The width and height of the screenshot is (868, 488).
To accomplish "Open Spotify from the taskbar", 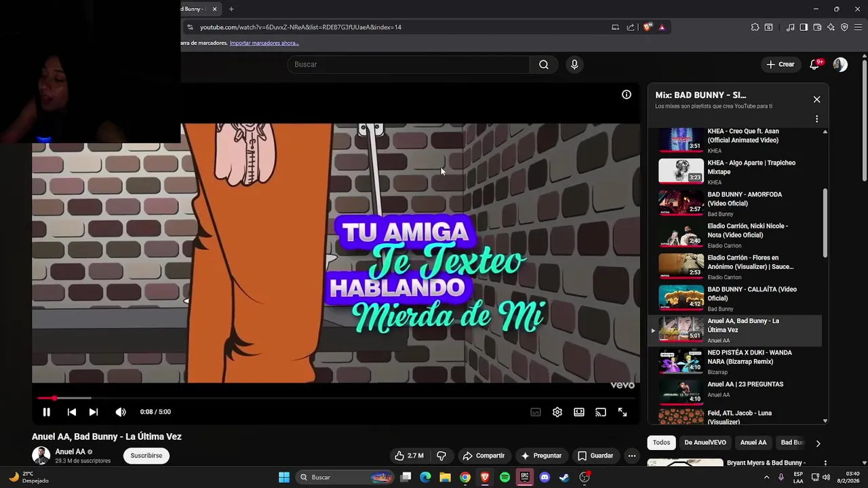I will (505, 477).
